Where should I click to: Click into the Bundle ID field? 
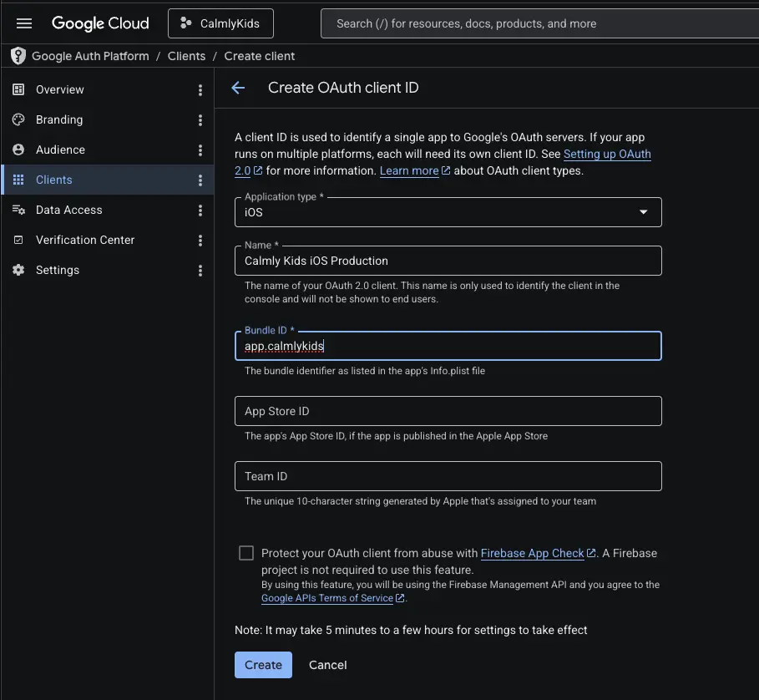[x=448, y=346]
